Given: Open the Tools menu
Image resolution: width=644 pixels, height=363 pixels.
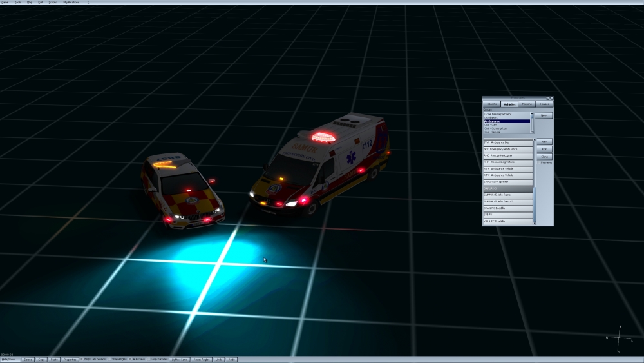Looking at the screenshot, I should pyautogui.click(x=17, y=2).
